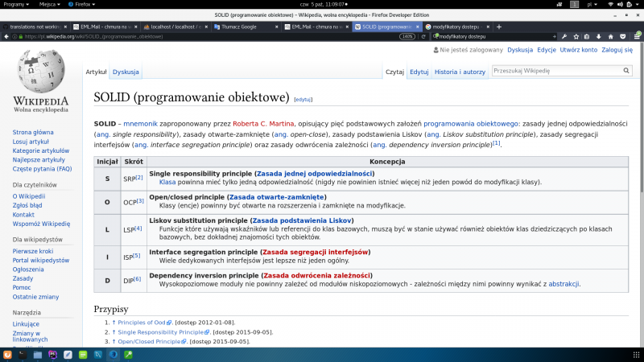Click the Zaloguj się link
Screen dimensions: 644x362
pos(617,50)
